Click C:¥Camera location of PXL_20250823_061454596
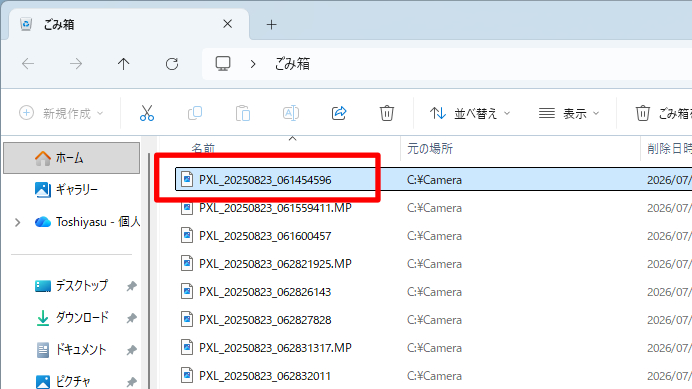692x389 pixels. coord(434,180)
